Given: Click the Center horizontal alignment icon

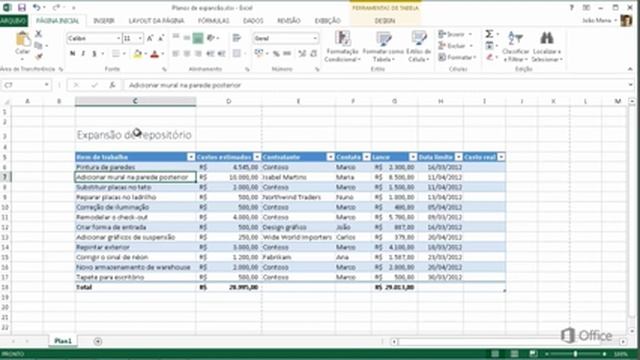Looking at the screenshot, I should (x=187, y=53).
